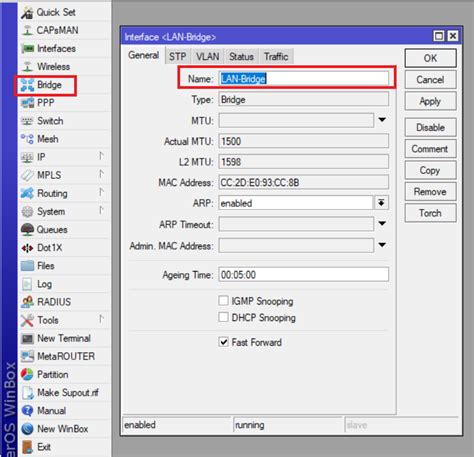Click the Tools menu icon
Screen dimensions: 474x457
click(x=27, y=320)
